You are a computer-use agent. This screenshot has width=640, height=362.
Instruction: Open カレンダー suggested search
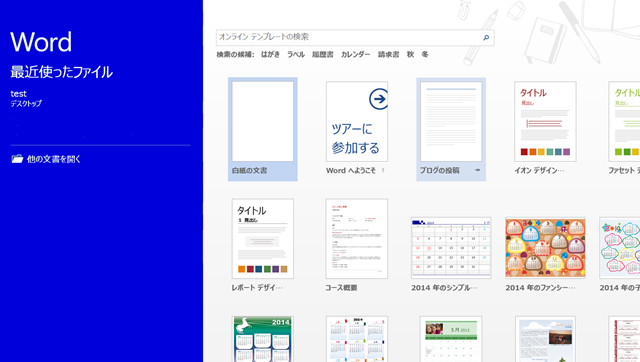356,54
